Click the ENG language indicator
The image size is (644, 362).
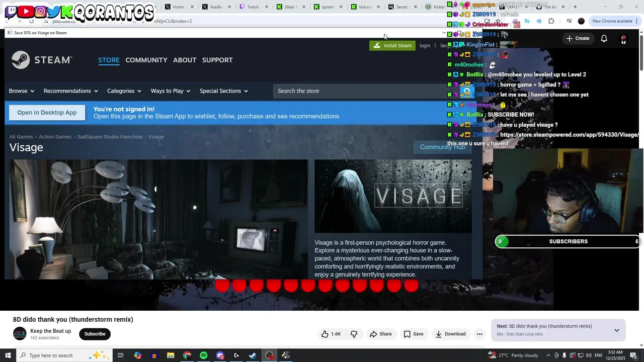(x=599, y=355)
